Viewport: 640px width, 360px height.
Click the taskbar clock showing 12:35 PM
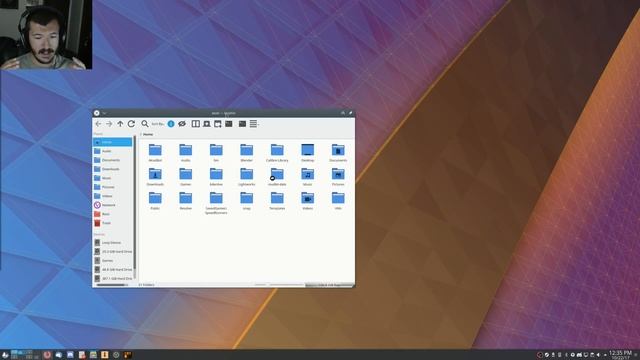620,354
